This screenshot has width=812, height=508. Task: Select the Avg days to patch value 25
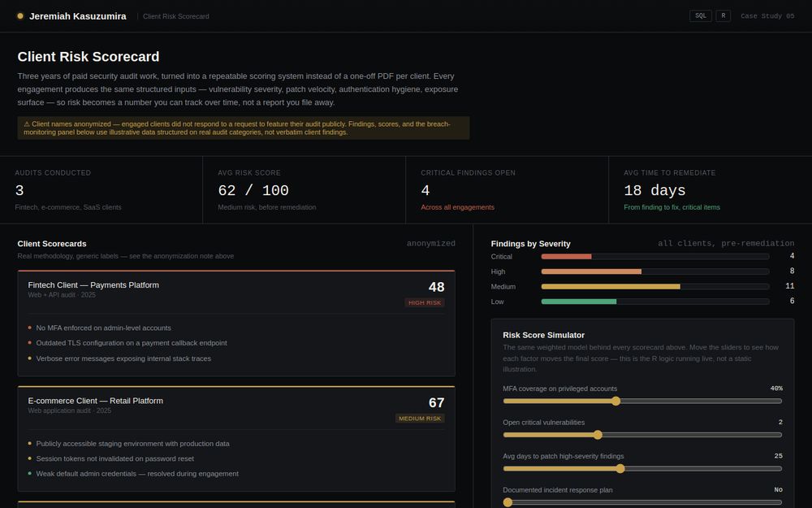point(779,456)
